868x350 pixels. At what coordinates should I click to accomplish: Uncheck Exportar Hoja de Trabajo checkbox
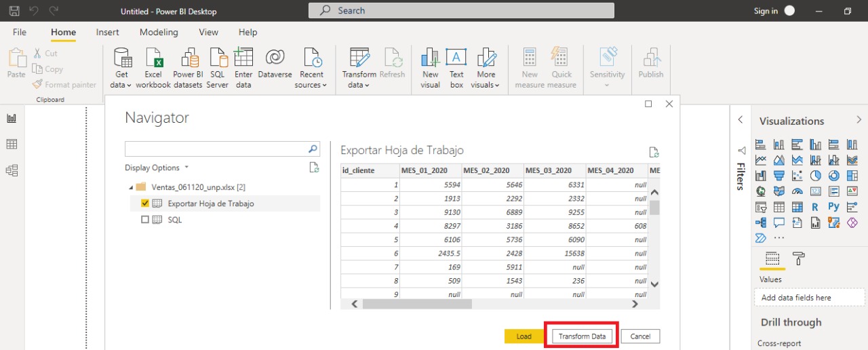(x=145, y=203)
